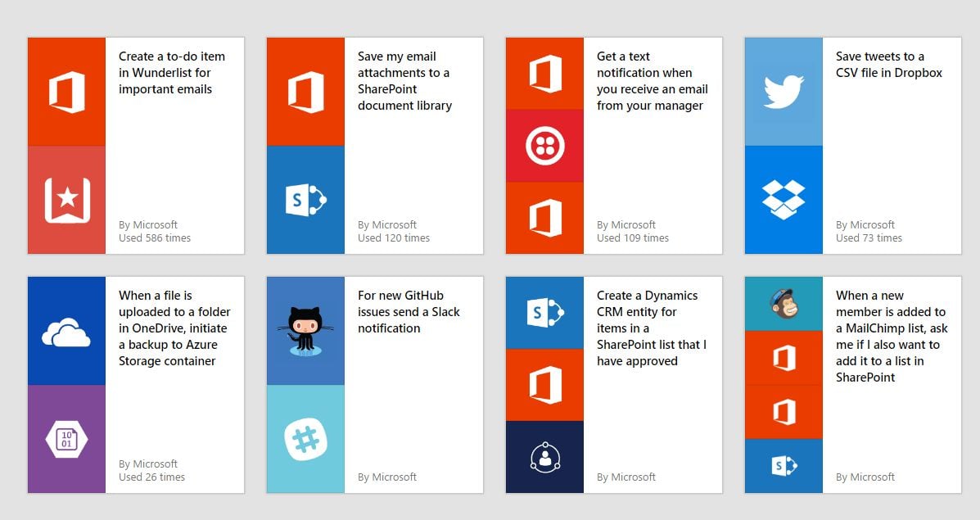Open 'Get a text notification' template title

point(653,80)
